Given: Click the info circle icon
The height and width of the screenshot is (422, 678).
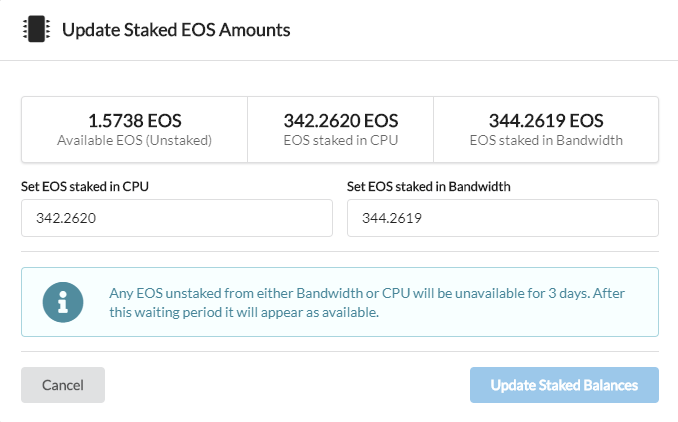Looking at the screenshot, I should [63, 302].
